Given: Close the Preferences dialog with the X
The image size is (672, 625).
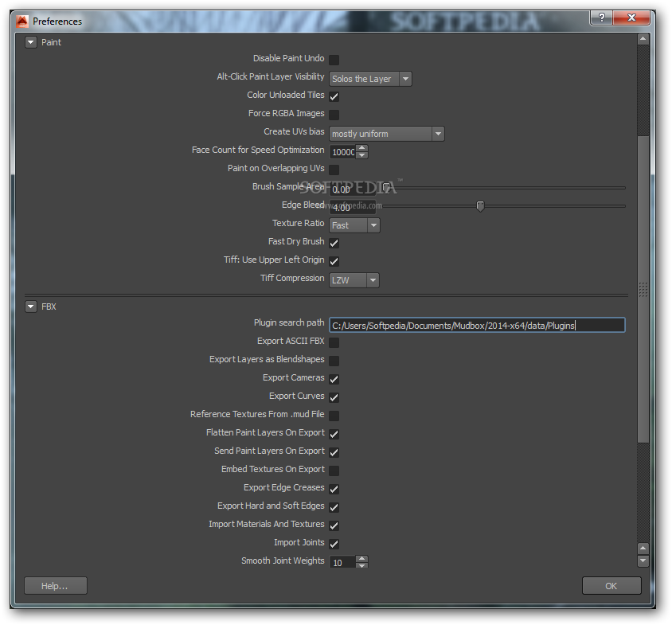Looking at the screenshot, I should tap(631, 18).
